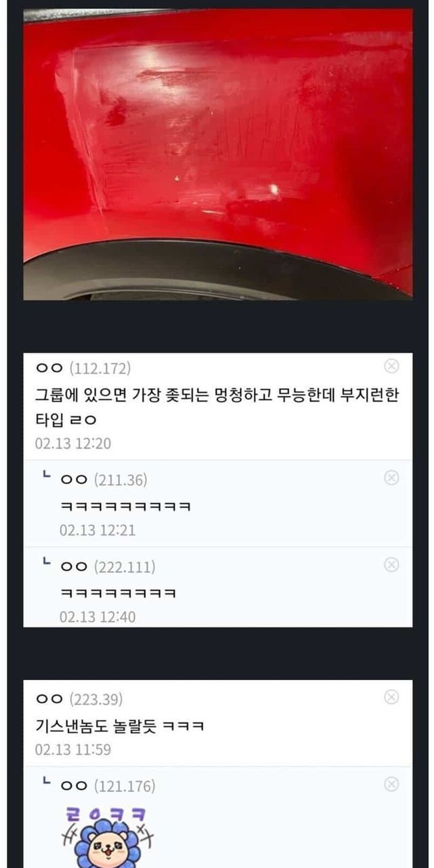This screenshot has width=434, height=868.
Task: Remove the reply from ㅇㅇ (211.36)
Action: point(391,478)
